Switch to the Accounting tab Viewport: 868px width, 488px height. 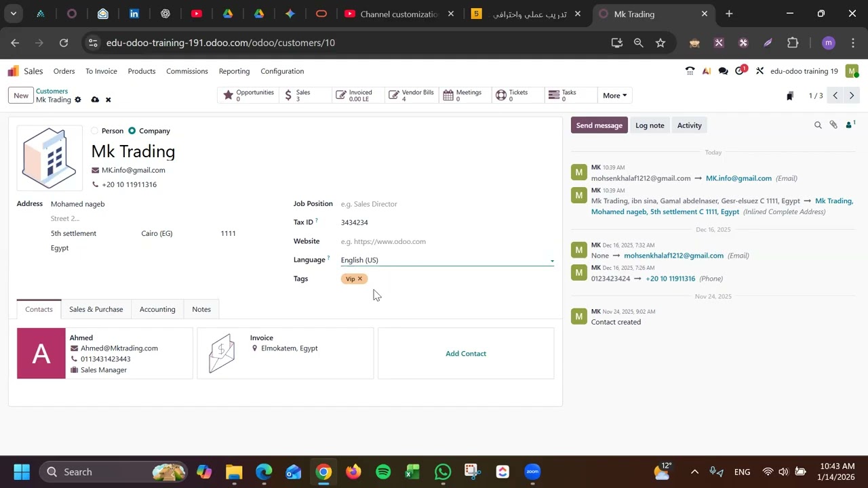(x=157, y=309)
